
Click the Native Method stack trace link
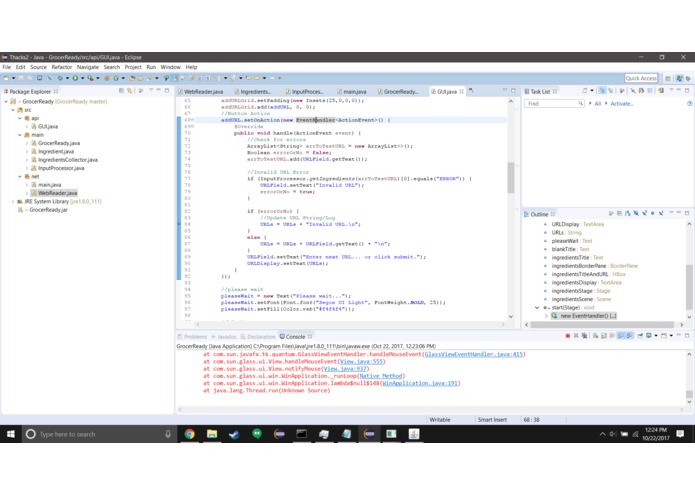click(x=380, y=376)
